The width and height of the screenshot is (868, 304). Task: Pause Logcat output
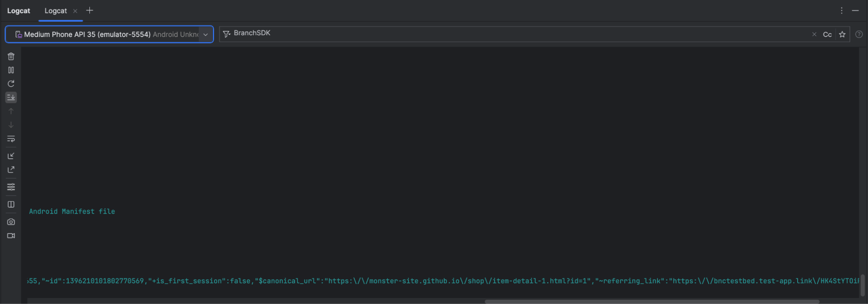(x=11, y=70)
